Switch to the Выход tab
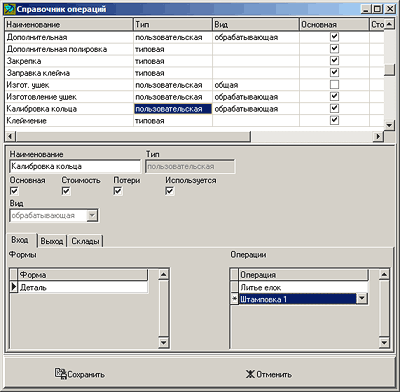This screenshot has height=392, width=400. (x=52, y=241)
